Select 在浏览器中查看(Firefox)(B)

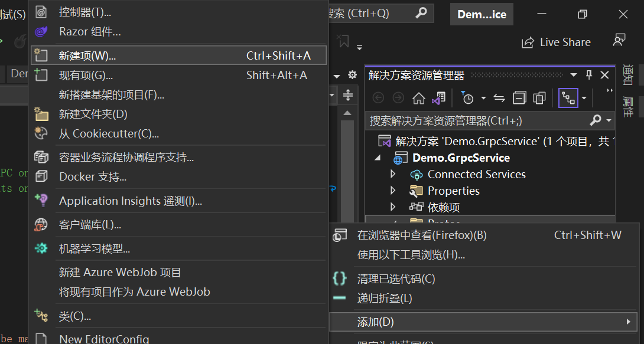[x=484, y=235]
